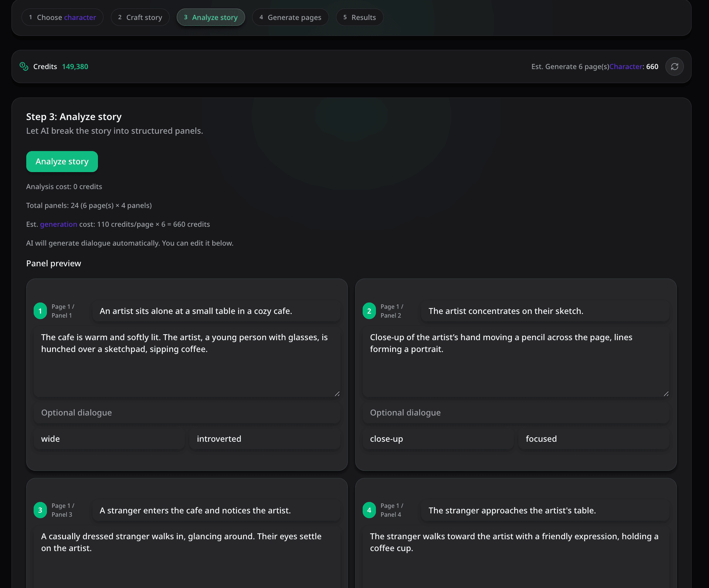Click Panel 1's Optional dialogue field
This screenshot has width=709, height=588.
187,413
